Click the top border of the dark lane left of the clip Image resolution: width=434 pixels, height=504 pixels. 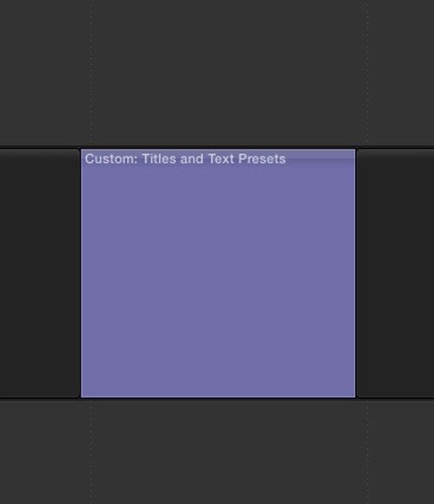(x=39, y=148)
